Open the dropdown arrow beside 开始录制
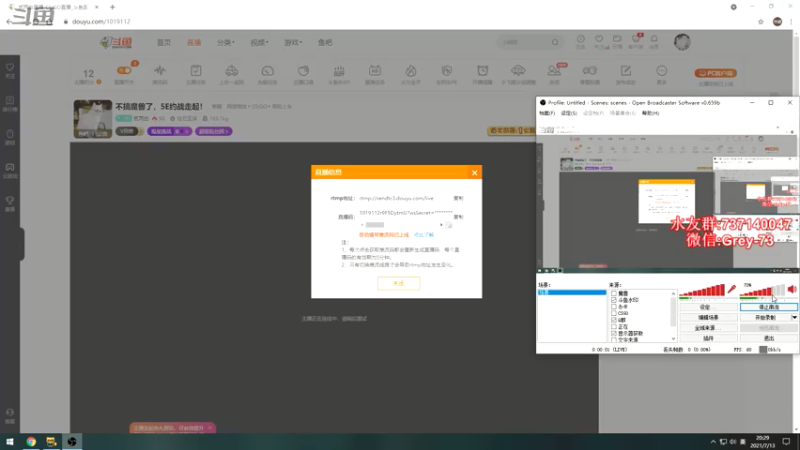Screen dimensions: 800x450 coord(794,317)
